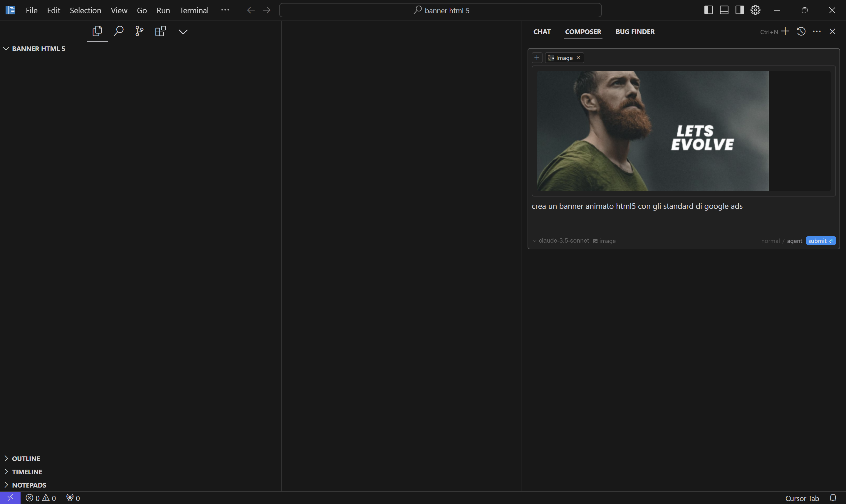The height and width of the screenshot is (504, 846).
Task: Click the composer history icon
Action: point(801,31)
